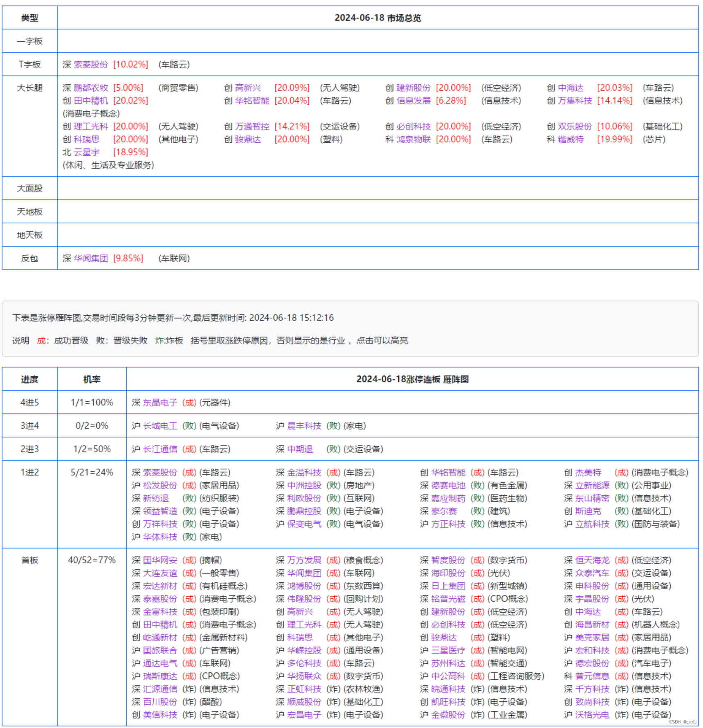
Task: Select the 云星宇 stock link
Action: click(x=87, y=152)
